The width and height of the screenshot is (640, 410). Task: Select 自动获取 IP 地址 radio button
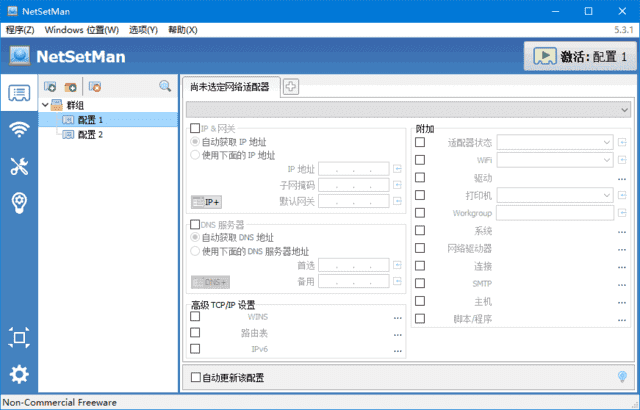pos(195,142)
